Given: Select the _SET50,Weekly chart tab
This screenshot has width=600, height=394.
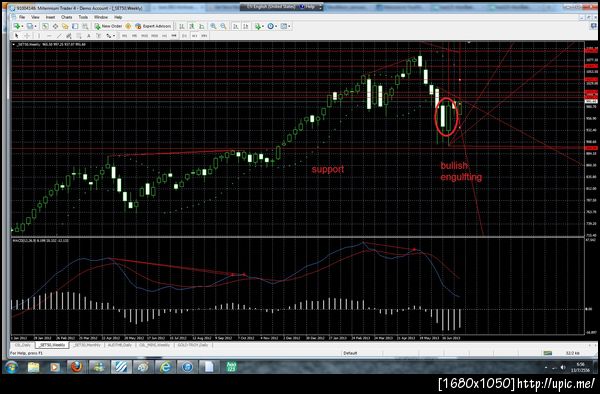Looking at the screenshot, I should pyautogui.click(x=52, y=345).
